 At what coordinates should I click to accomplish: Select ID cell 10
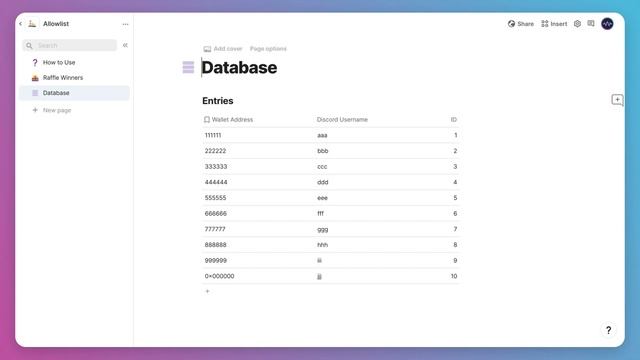point(454,276)
